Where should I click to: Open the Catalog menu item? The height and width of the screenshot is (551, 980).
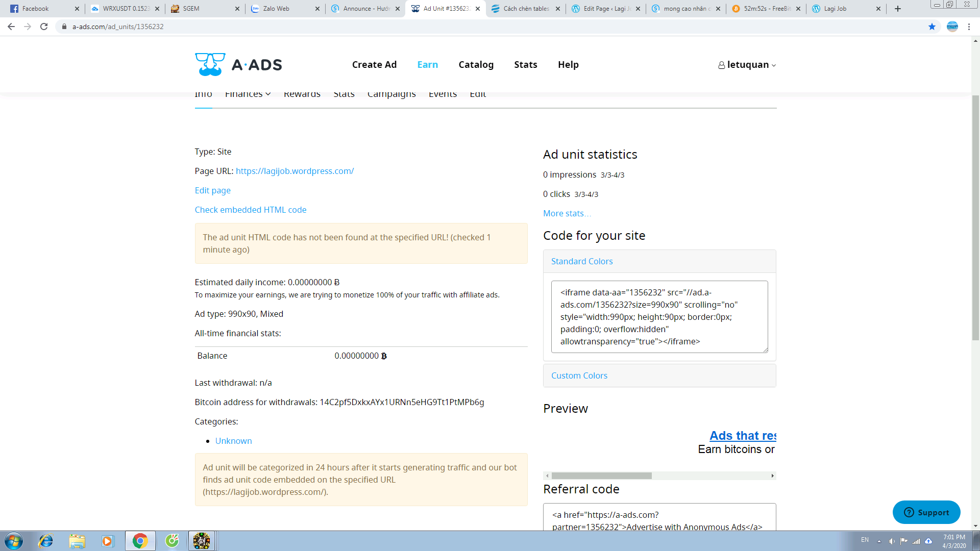pyautogui.click(x=476, y=65)
